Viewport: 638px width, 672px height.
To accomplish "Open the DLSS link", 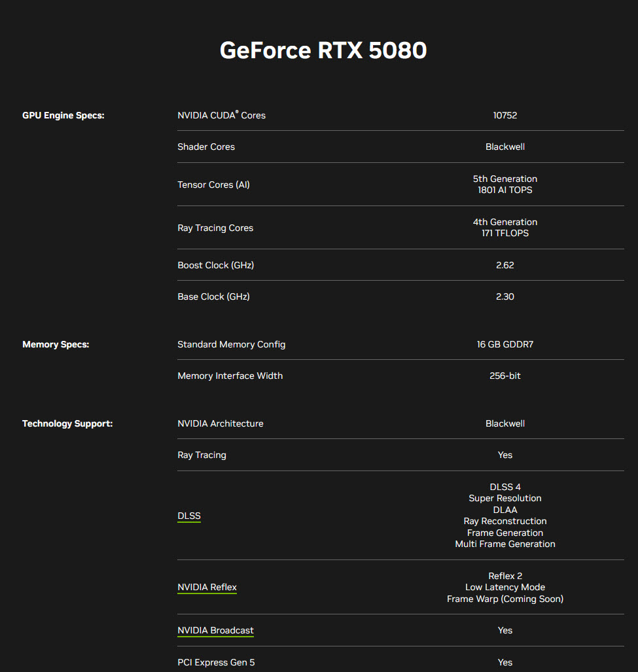I will [189, 516].
